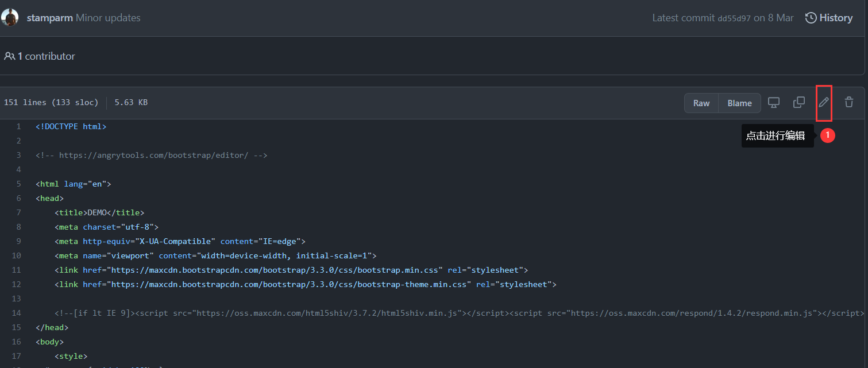Select line number 7
This screenshot has height=368, width=868.
pos(18,212)
